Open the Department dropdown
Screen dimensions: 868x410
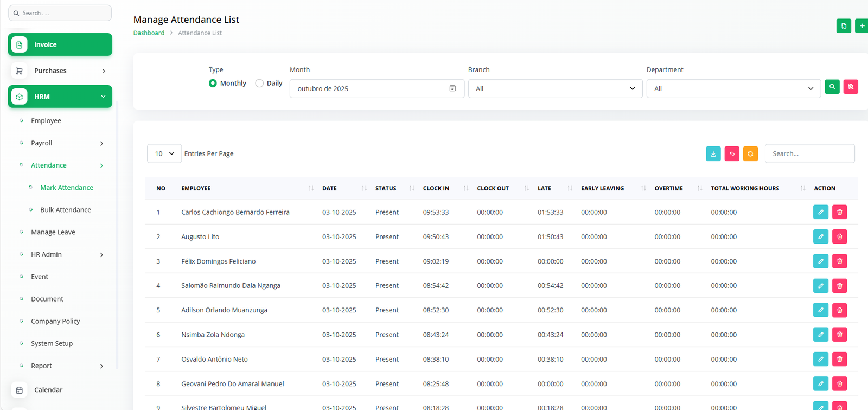click(x=733, y=88)
